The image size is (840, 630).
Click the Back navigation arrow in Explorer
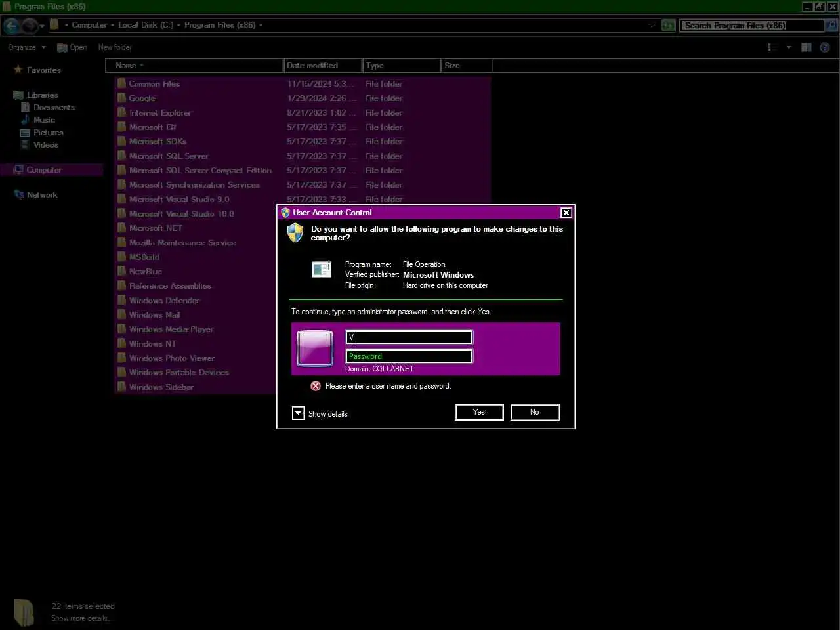click(x=11, y=26)
